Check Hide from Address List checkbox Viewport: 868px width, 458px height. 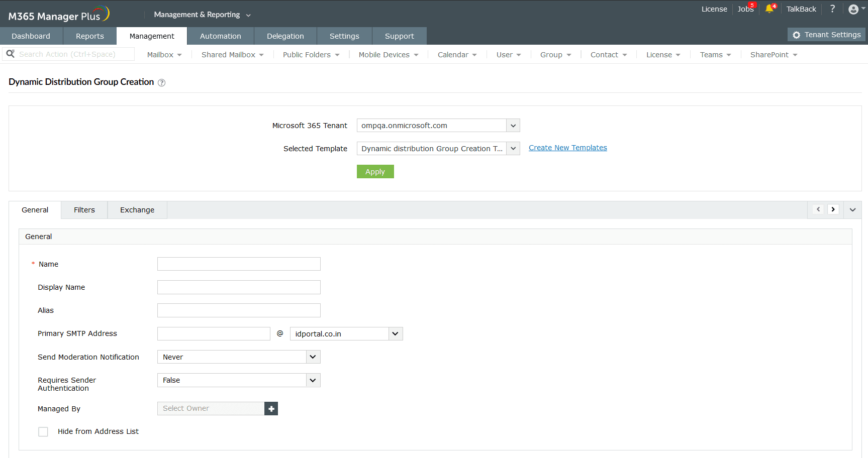(43, 432)
